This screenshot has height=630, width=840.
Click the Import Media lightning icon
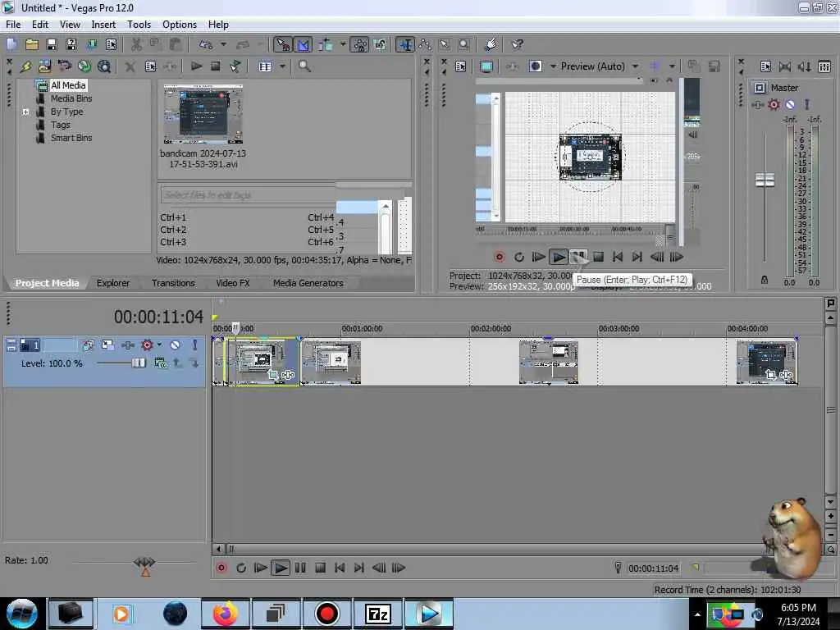pyautogui.click(x=25, y=66)
